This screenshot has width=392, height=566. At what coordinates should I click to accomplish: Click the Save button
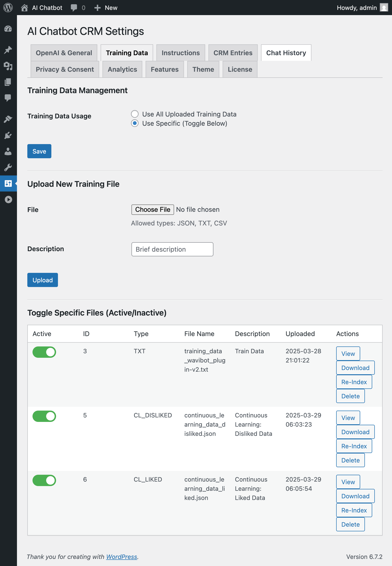tap(39, 151)
